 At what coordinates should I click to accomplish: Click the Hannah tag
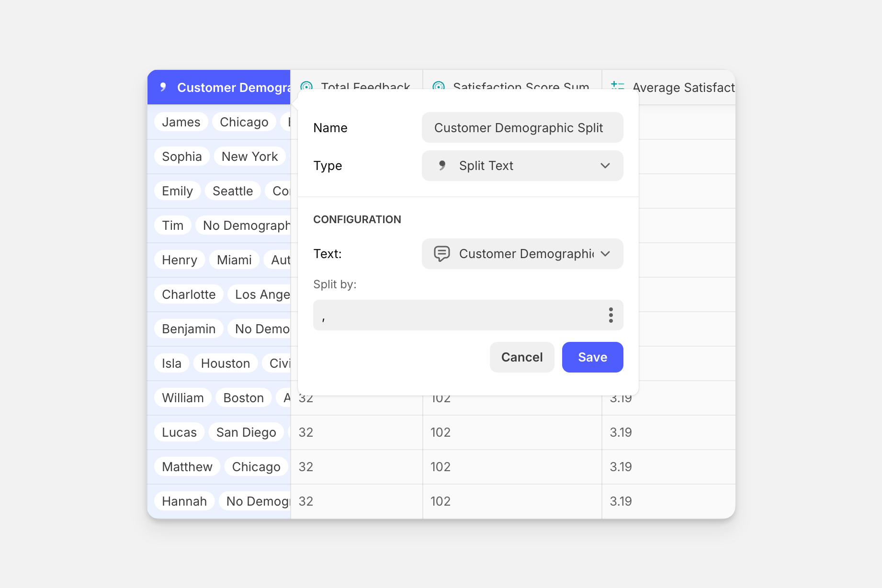tap(184, 501)
